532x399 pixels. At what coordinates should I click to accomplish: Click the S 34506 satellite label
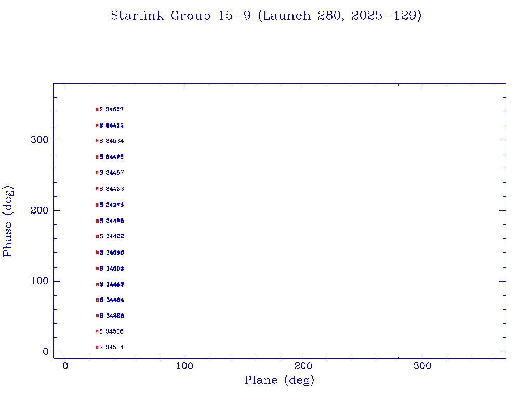tap(112, 331)
